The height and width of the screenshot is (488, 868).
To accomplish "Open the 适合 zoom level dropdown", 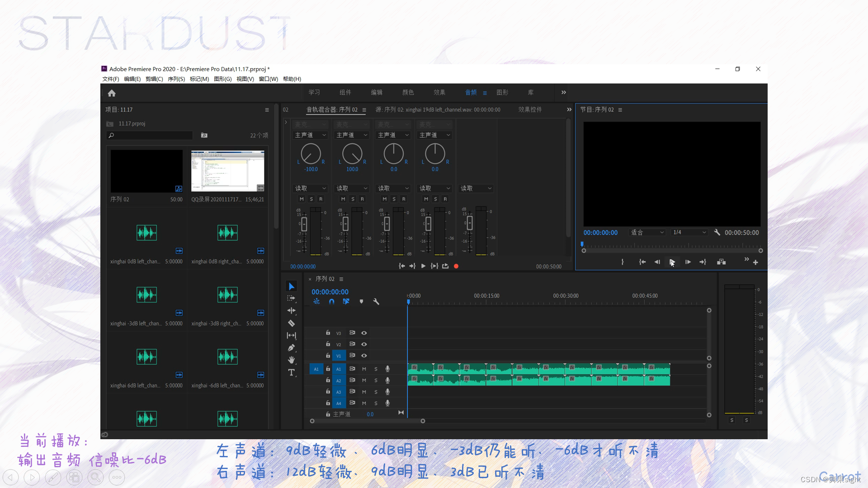I will pos(647,232).
